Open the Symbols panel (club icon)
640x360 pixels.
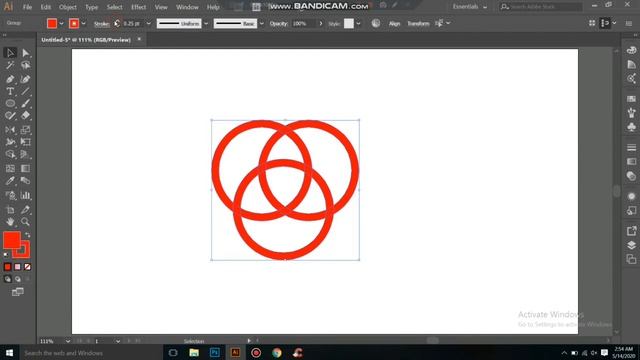(631, 127)
